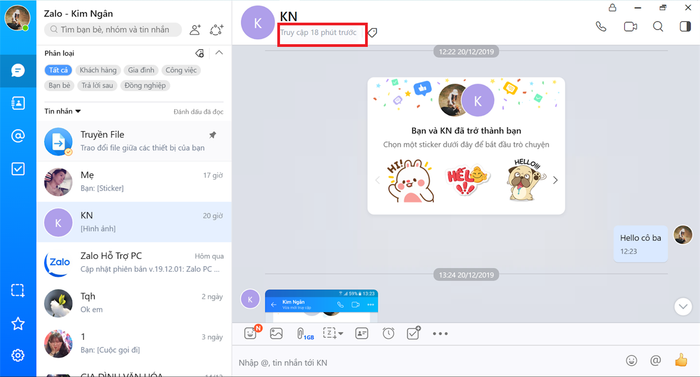The image size is (700, 377).
Task: Expand the Tin nhắn dropdown
Action: 62,111
